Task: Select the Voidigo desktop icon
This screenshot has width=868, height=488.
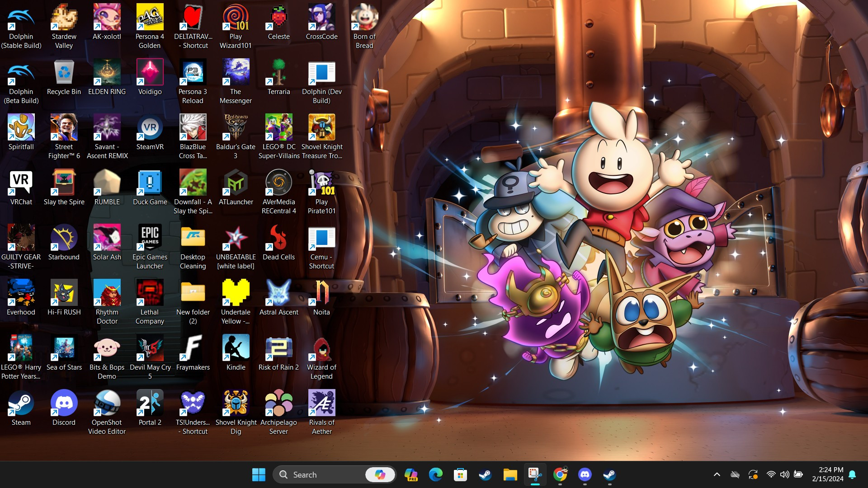Action: (150, 77)
